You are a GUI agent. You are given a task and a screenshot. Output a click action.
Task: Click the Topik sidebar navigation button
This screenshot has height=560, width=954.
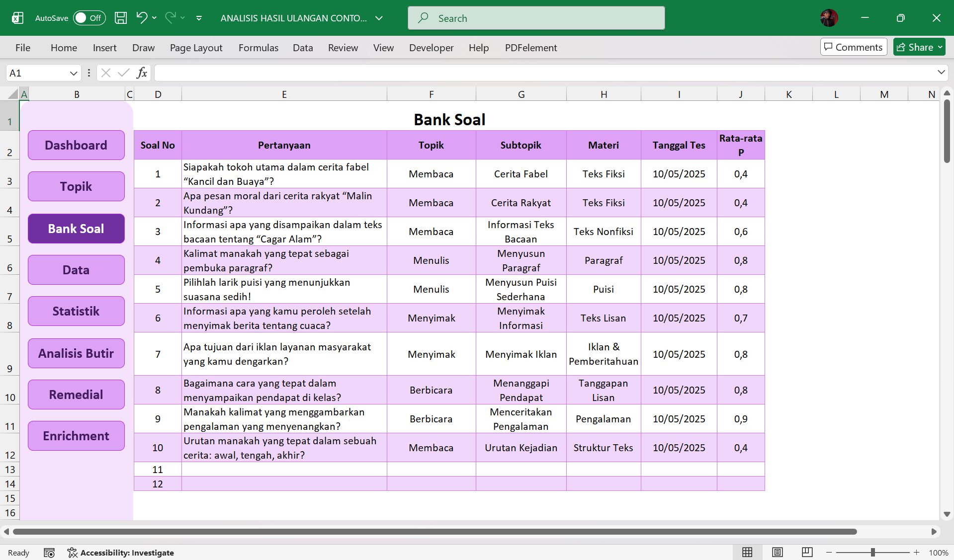pos(76,186)
